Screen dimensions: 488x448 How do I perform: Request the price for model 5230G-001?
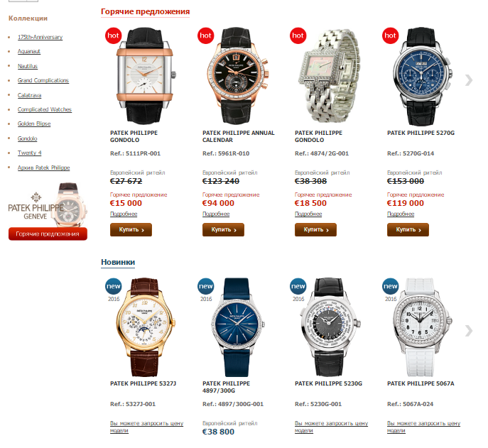(x=331, y=427)
